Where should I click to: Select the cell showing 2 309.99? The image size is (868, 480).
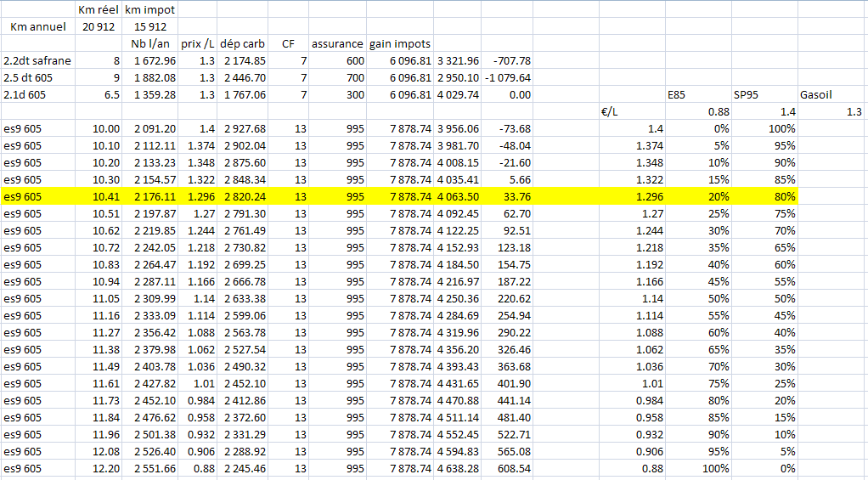click(x=150, y=299)
